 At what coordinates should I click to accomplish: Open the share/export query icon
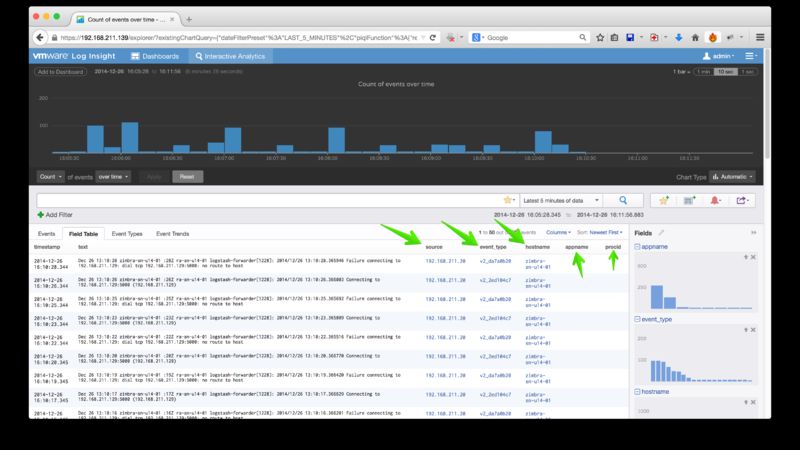click(x=742, y=201)
